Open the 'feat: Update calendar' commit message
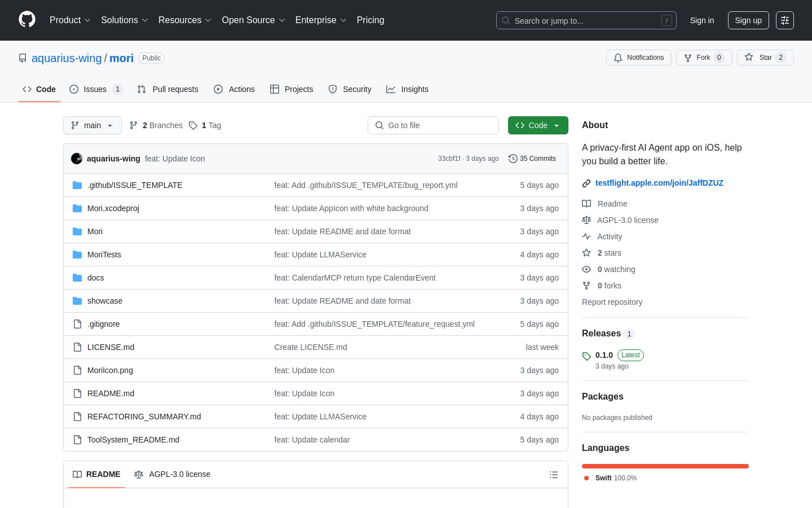Viewport: 812px width, 508px height. click(x=312, y=440)
